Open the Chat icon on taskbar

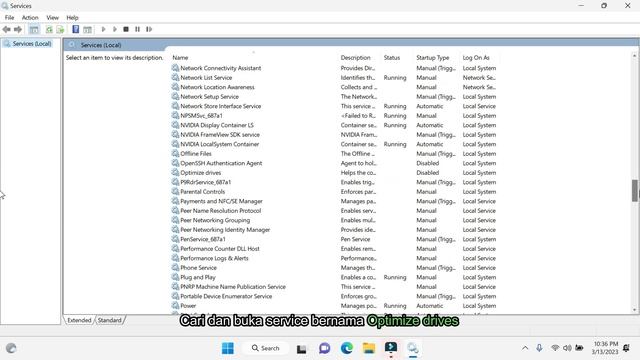[324, 348]
